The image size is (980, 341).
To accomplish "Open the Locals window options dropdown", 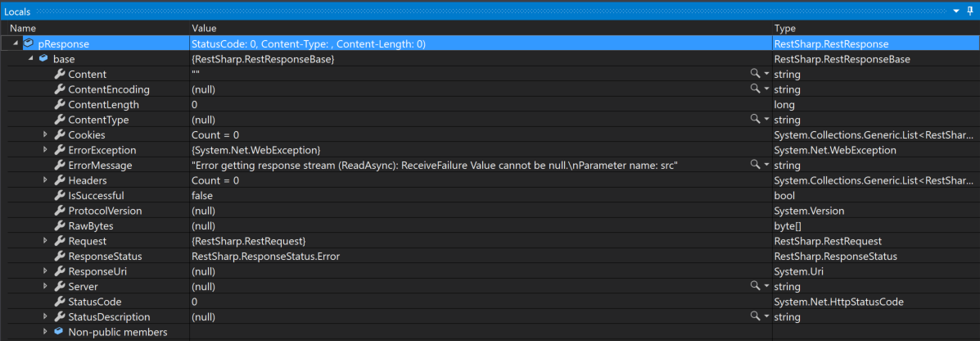I will [x=956, y=11].
